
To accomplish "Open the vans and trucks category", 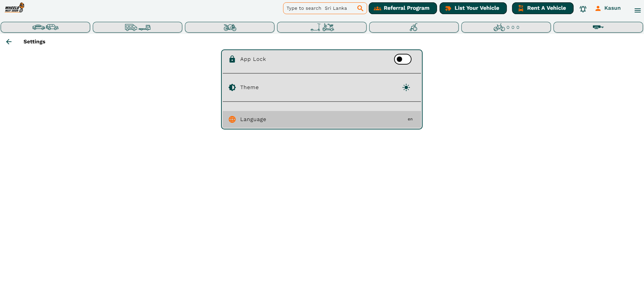I will coord(137,27).
